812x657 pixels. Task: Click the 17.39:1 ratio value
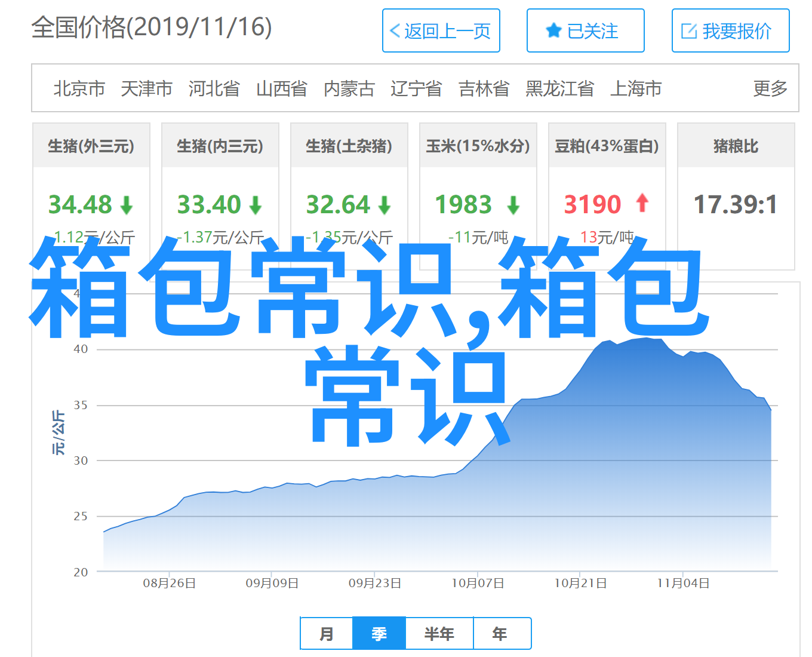[x=736, y=205]
